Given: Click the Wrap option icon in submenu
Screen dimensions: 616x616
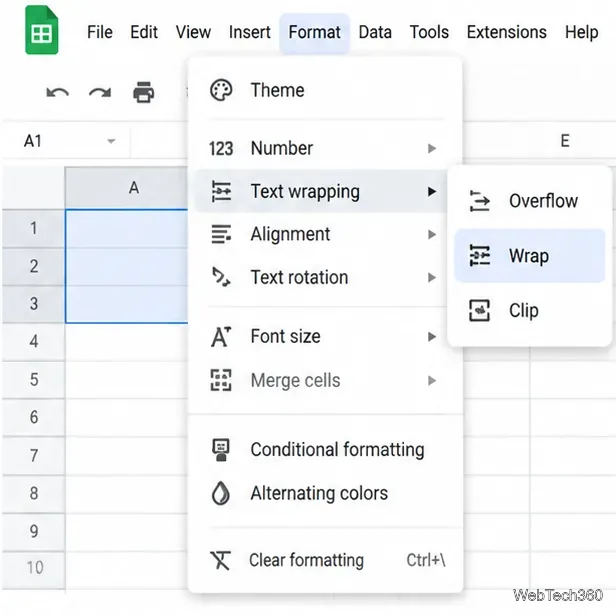Looking at the screenshot, I should (480, 255).
